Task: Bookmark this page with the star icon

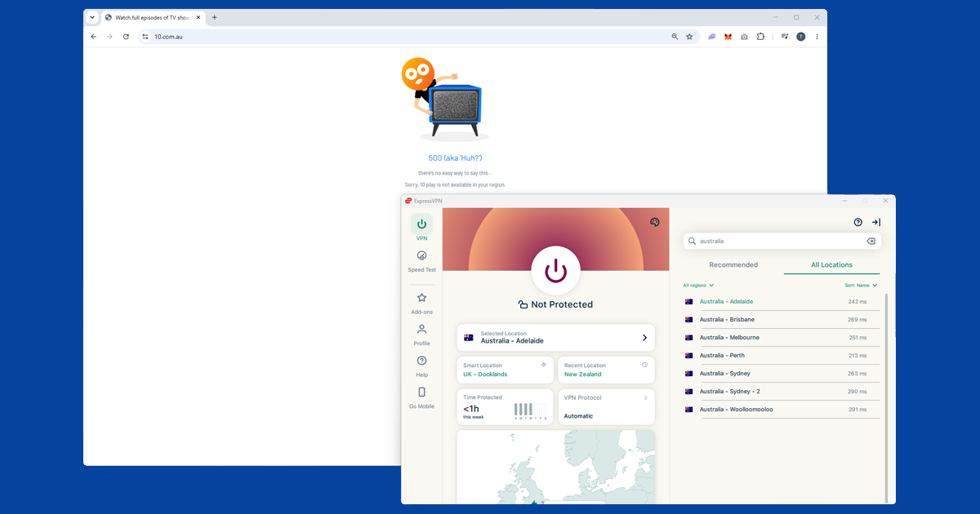Action: [689, 37]
